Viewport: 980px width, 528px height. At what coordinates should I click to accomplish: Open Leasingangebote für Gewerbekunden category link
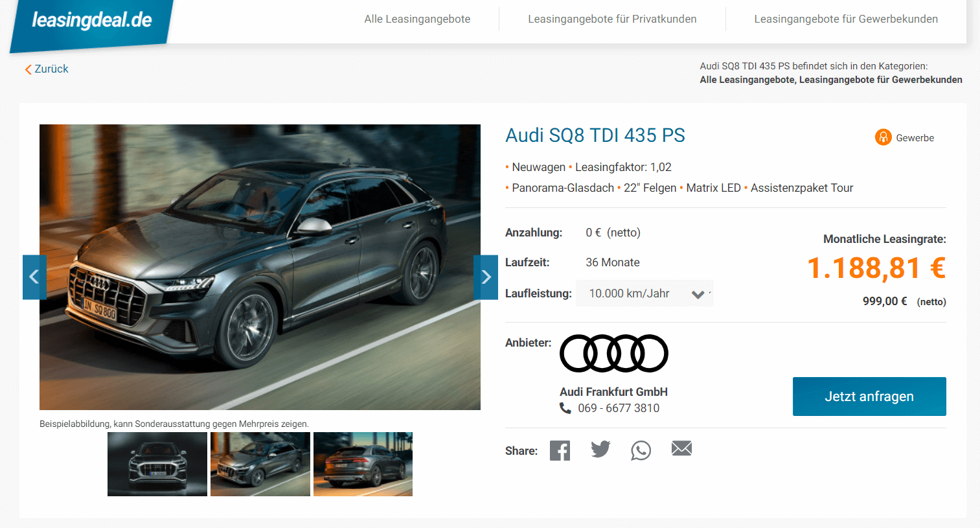pyautogui.click(x=881, y=80)
